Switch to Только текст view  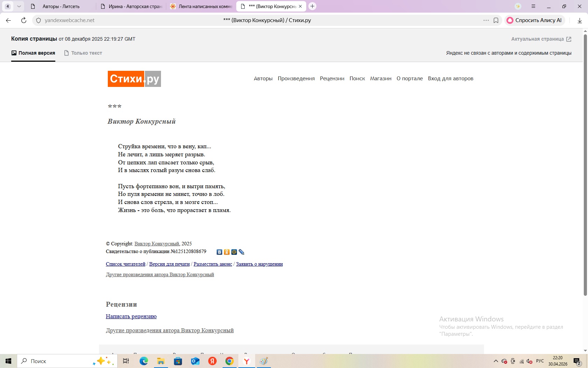coord(83,53)
